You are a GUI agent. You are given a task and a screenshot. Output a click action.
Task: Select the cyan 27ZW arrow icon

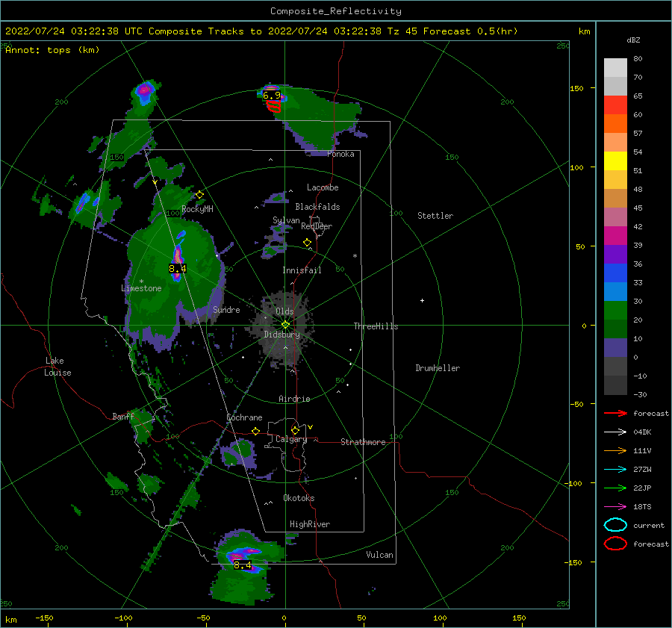click(x=615, y=470)
